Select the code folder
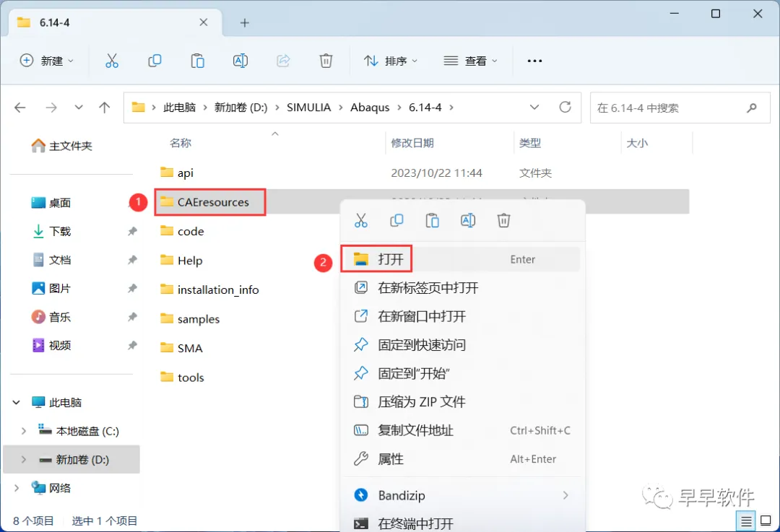The width and height of the screenshot is (780, 532). click(x=182, y=232)
